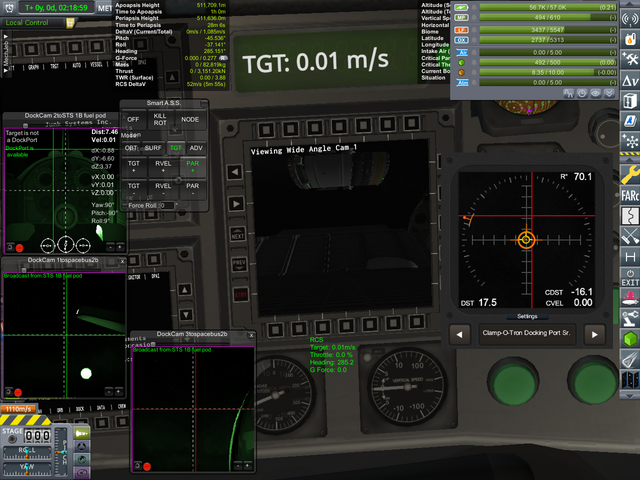Select next docking port with right arrow
The height and width of the screenshot is (480, 640).
[x=595, y=334]
